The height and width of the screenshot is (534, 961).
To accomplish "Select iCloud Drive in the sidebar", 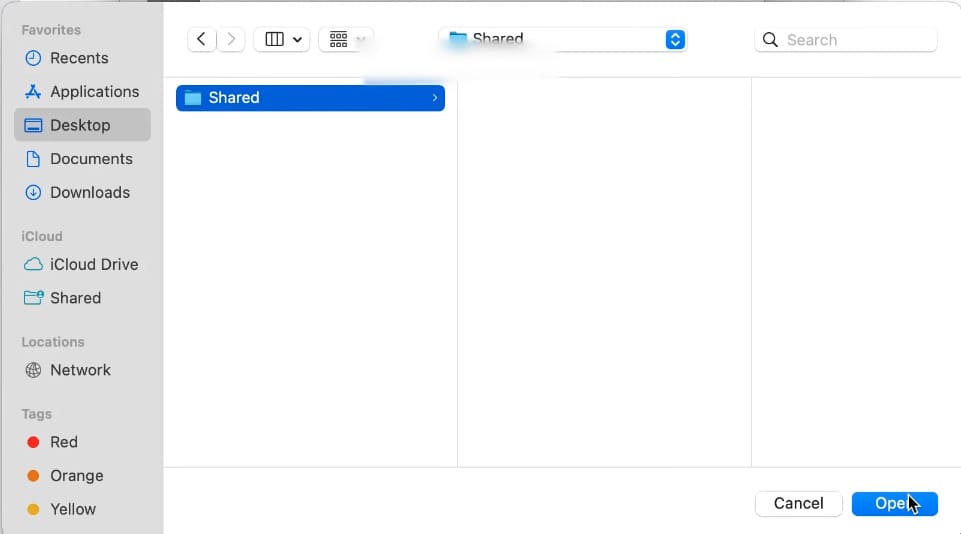I will click(94, 264).
